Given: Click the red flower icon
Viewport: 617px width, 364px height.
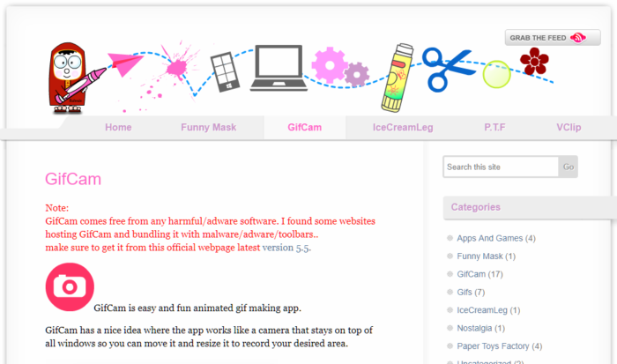Looking at the screenshot, I should (534, 62).
